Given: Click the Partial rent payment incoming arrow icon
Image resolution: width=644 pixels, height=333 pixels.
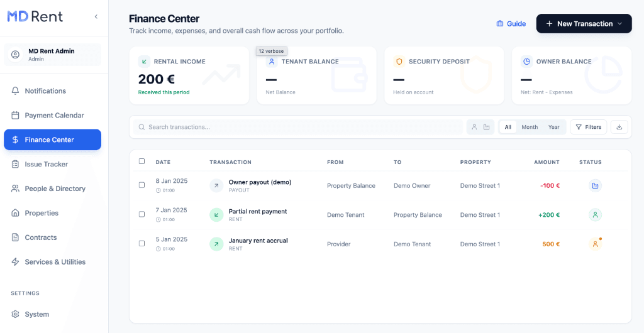Looking at the screenshot, I should click(216, 215).
